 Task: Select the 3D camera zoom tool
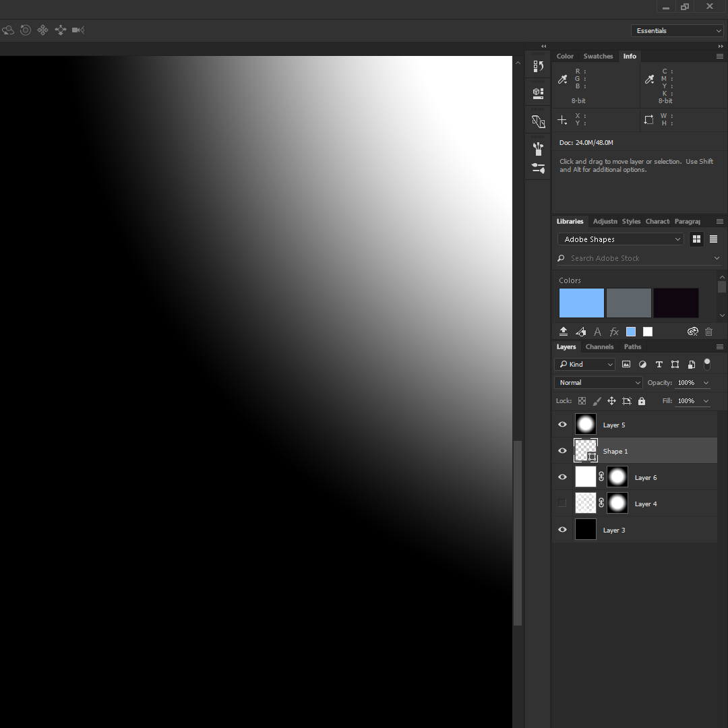78,30
